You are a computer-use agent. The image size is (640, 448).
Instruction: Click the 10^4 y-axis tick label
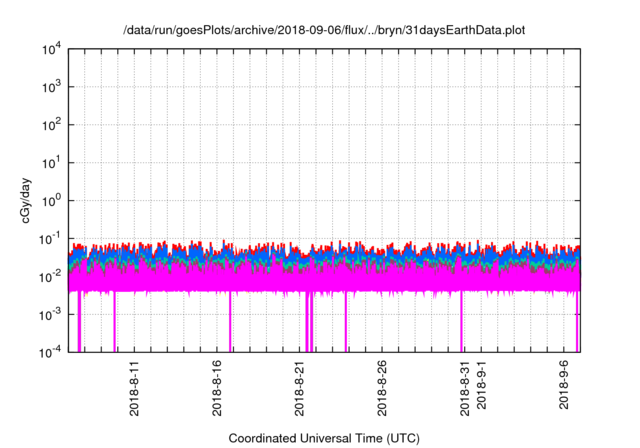52,49
